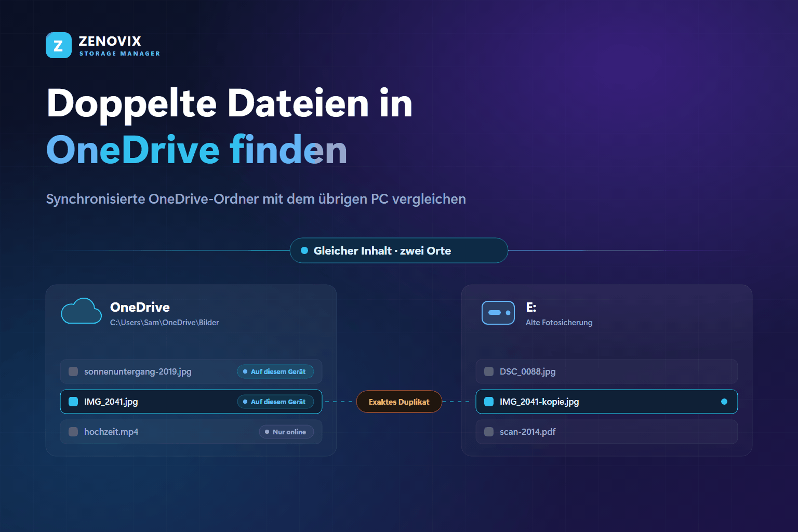Click the dot in the 'Gleicher Inhalt' pill
798x532 pixels.
[x=304, y=250]
